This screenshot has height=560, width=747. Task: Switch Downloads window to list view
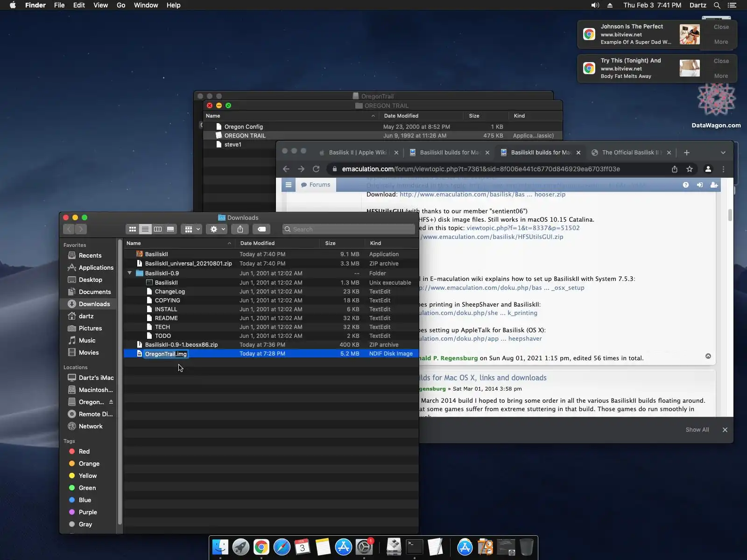point(145,229)
